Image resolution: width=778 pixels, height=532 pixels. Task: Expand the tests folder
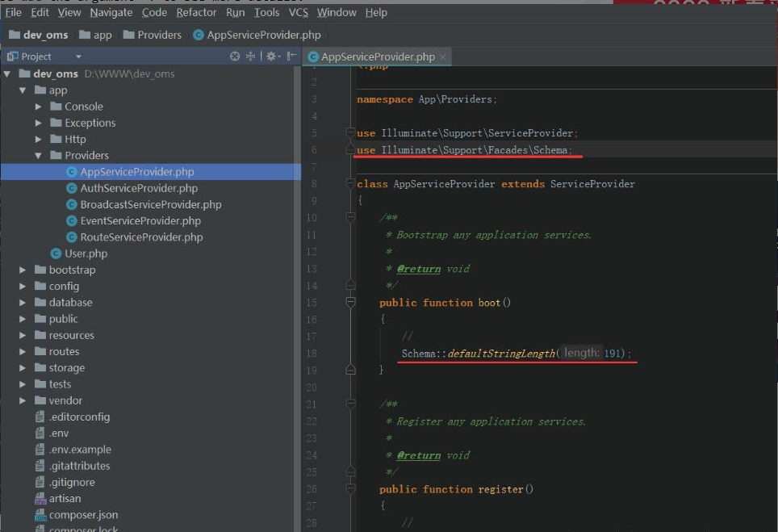click(23, 384)
